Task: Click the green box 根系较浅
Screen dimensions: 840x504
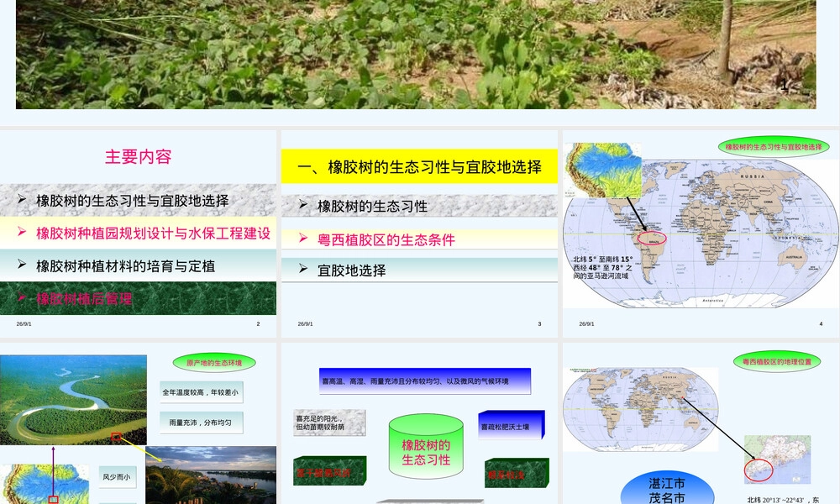Action: coord(517,472)
